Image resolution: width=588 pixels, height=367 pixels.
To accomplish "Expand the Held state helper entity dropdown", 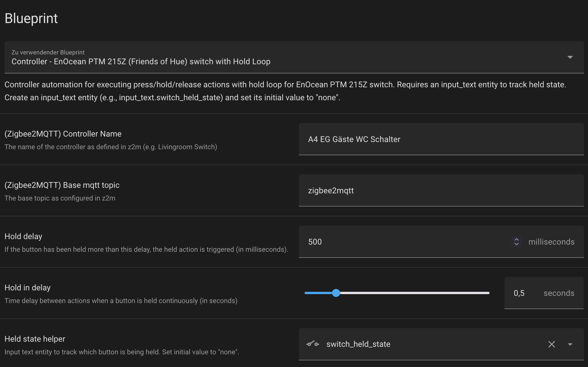I will click(x=570, y=344).
